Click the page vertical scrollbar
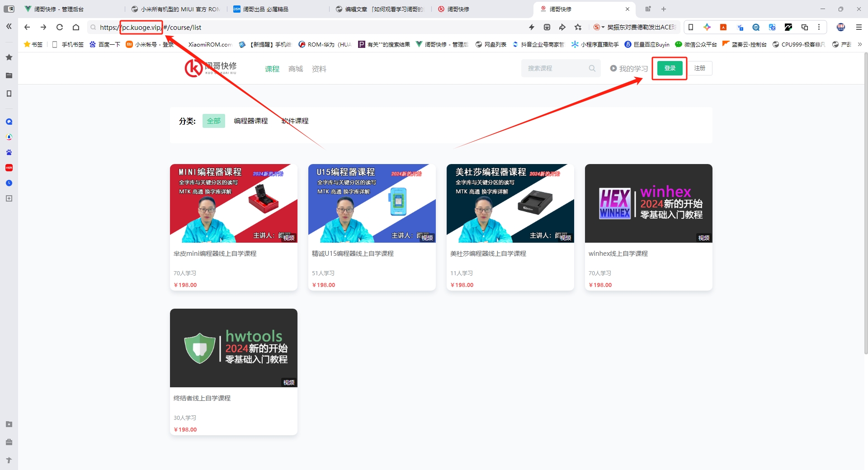The width and height of the screenshot is (868, 470). [865, 203]
